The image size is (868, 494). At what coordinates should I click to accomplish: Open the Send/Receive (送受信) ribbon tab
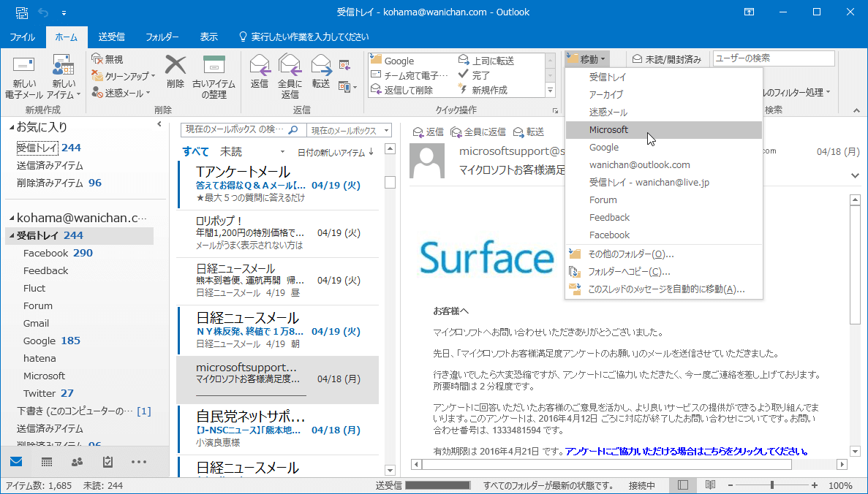[111, 37]
